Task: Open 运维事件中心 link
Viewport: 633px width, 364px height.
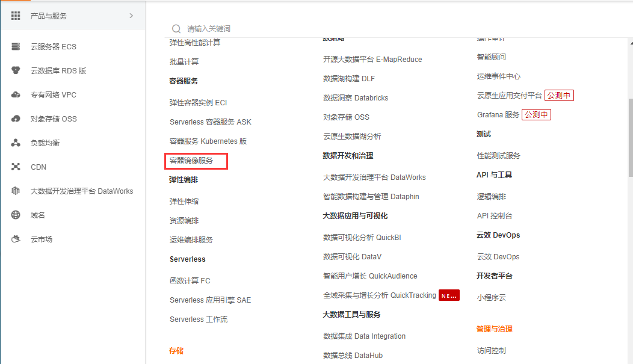Action: [499, 76]
